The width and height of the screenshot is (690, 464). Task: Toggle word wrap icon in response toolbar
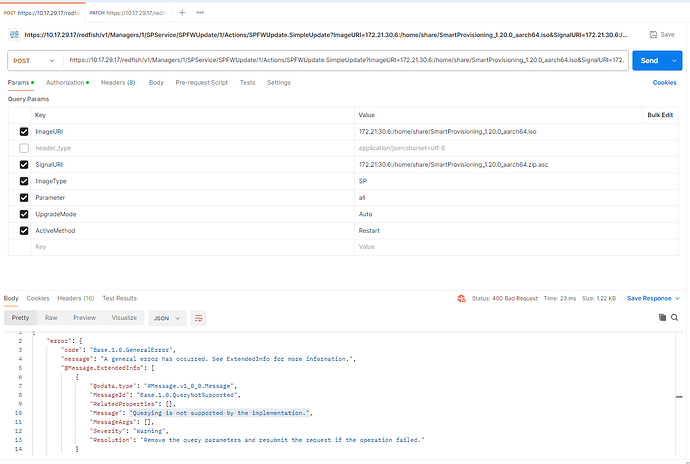[x=198, y=317]
